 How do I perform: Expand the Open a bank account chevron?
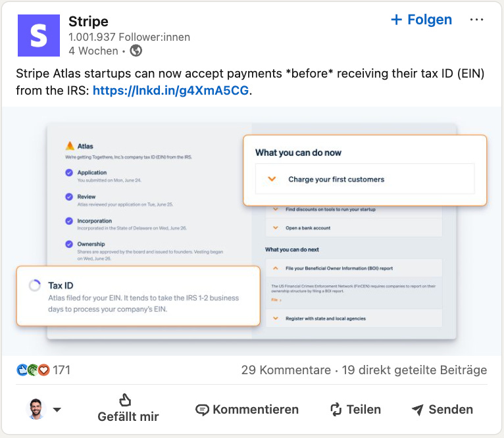276,228
